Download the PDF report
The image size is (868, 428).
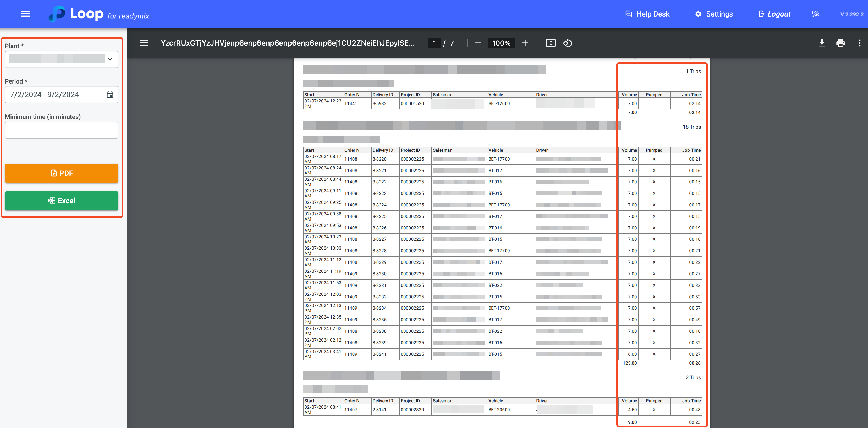(821, 43)
